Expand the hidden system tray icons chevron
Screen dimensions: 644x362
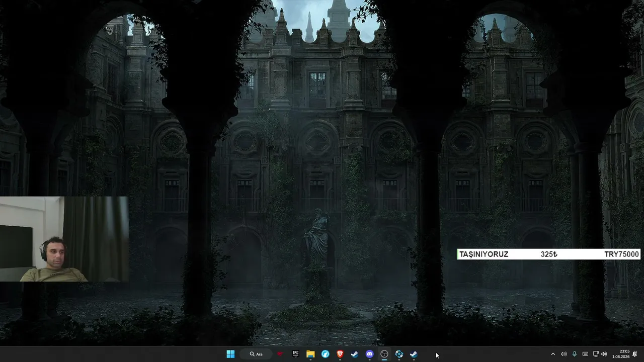553,354
